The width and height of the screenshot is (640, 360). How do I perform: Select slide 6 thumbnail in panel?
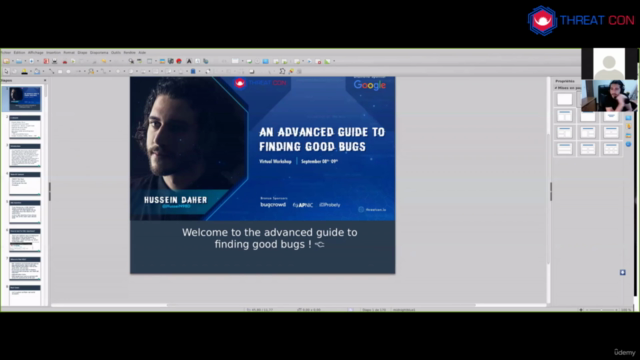(25, 240)
